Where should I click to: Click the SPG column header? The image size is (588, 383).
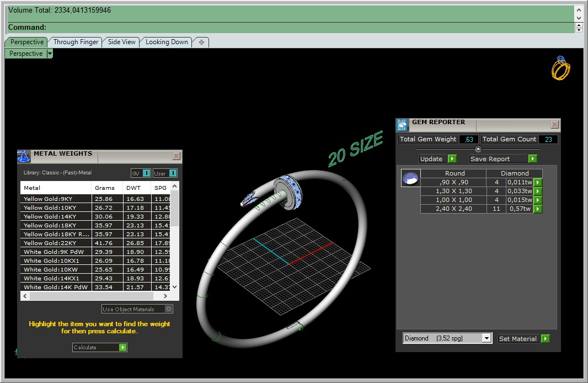pyautogui.click(x=161, y=188)
